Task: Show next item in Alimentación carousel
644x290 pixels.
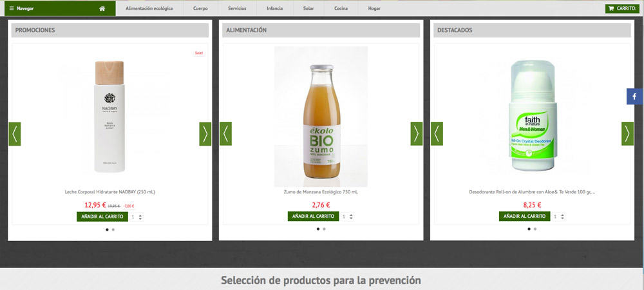Action: click(417, 133)
